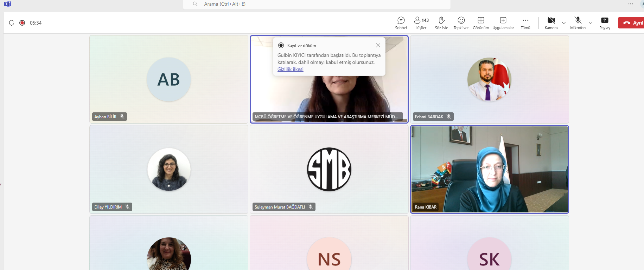Click Rana KİBAR name label
Screen dimensions: 644x270
(x=426, y=207)
